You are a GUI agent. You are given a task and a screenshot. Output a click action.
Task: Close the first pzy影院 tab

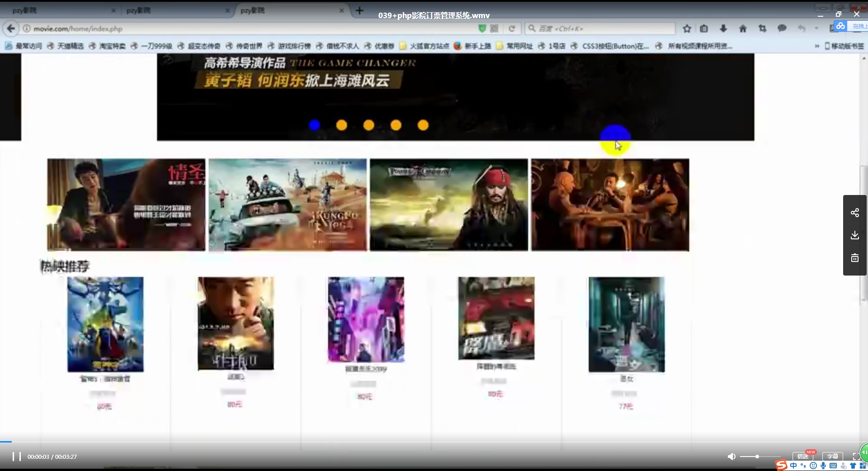click(113, 10)
